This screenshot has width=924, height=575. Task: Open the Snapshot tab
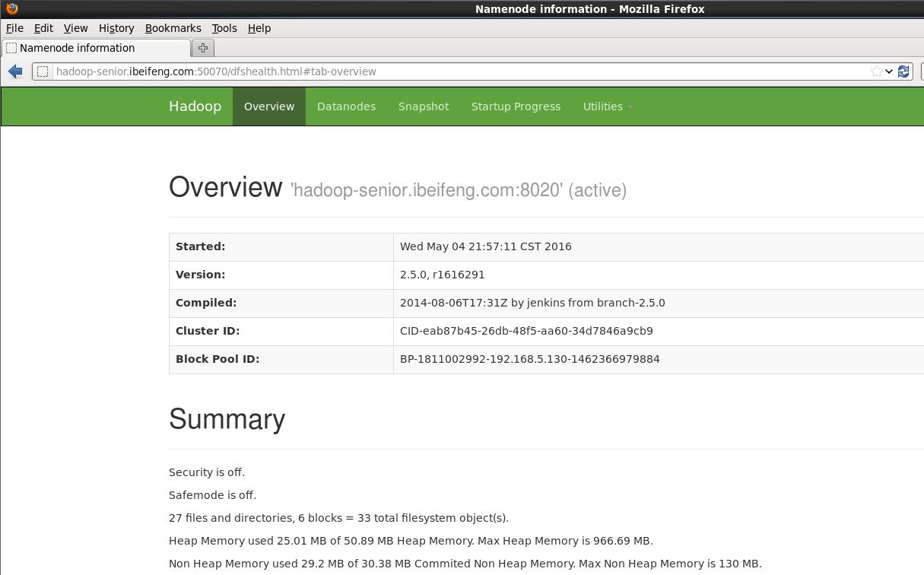[424, 106]
